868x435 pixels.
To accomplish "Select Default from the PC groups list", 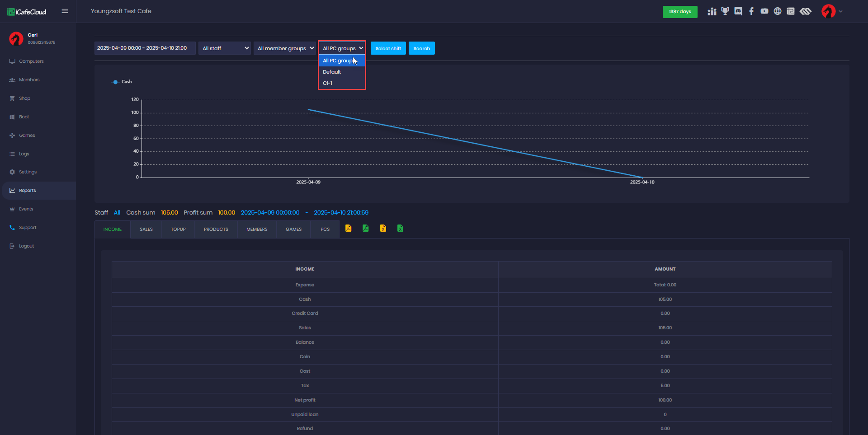I will click(331, 71).
